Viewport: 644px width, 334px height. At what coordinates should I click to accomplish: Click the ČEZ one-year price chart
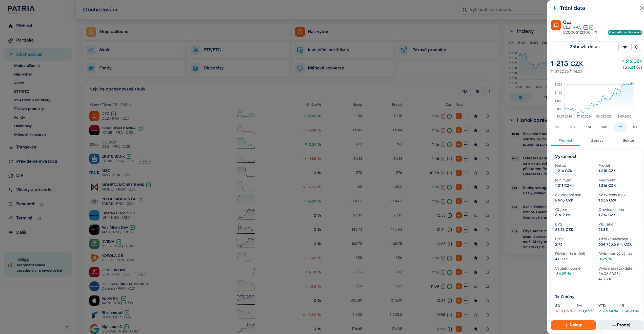point(599,98)
